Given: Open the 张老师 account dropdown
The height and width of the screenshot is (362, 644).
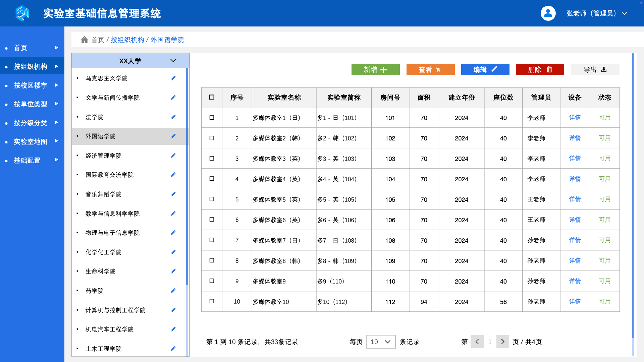Looking at the screenshot, I should pyautogui.click(x=625, y=13).
